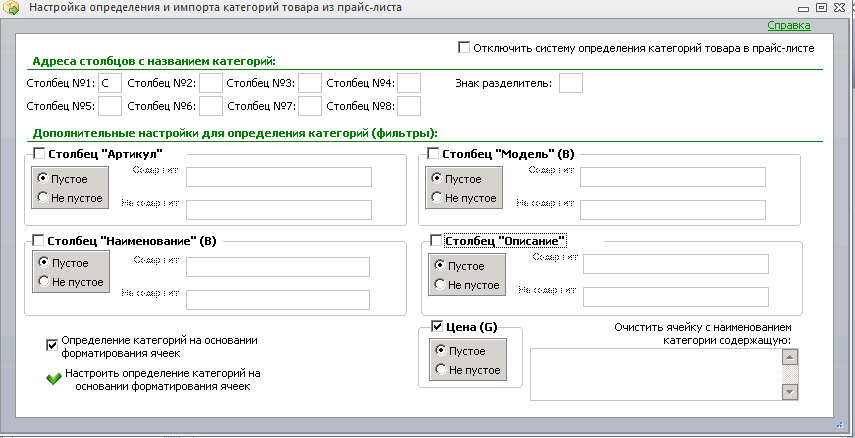Select Не пустое radio in the Цена group
The width and height of the screenshot is (855, 438).
point(441,369)
